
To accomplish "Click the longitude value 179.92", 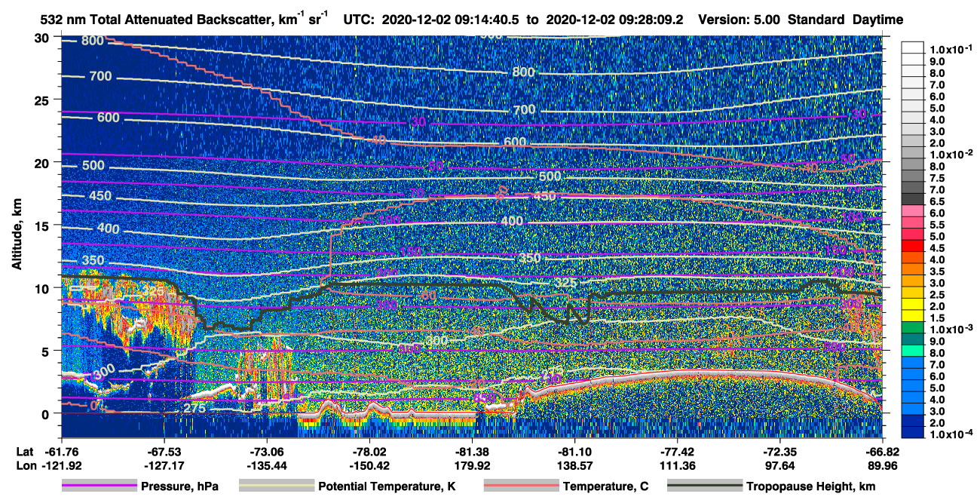I will pos(473,465).
